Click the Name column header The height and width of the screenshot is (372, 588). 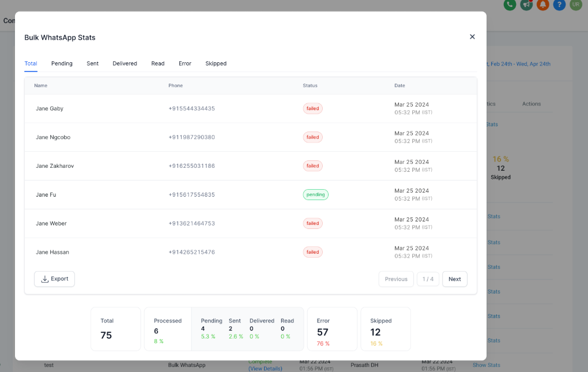tap(41, 85)
